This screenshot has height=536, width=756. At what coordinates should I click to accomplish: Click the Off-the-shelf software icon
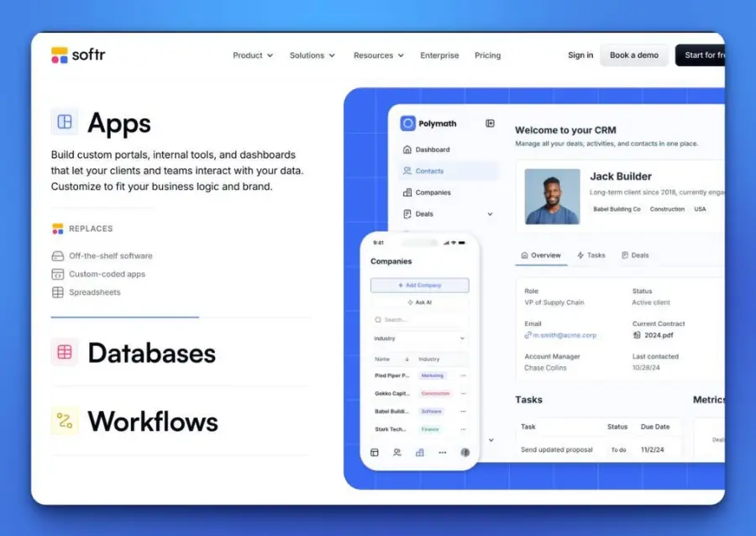pyautogui.click(x=57, y=256)
